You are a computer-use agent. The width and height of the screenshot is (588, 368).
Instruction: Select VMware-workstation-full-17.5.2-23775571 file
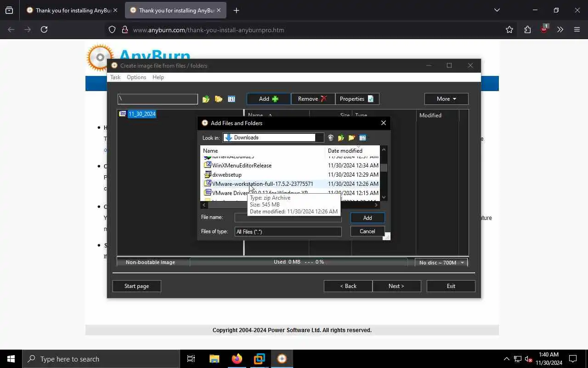[x=262, y=184]
